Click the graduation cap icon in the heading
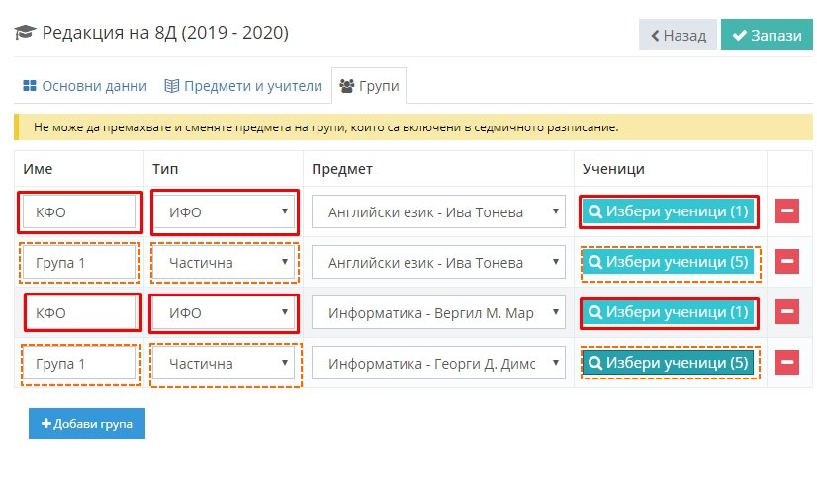The image size is (817, 504). tap(25, 33)
